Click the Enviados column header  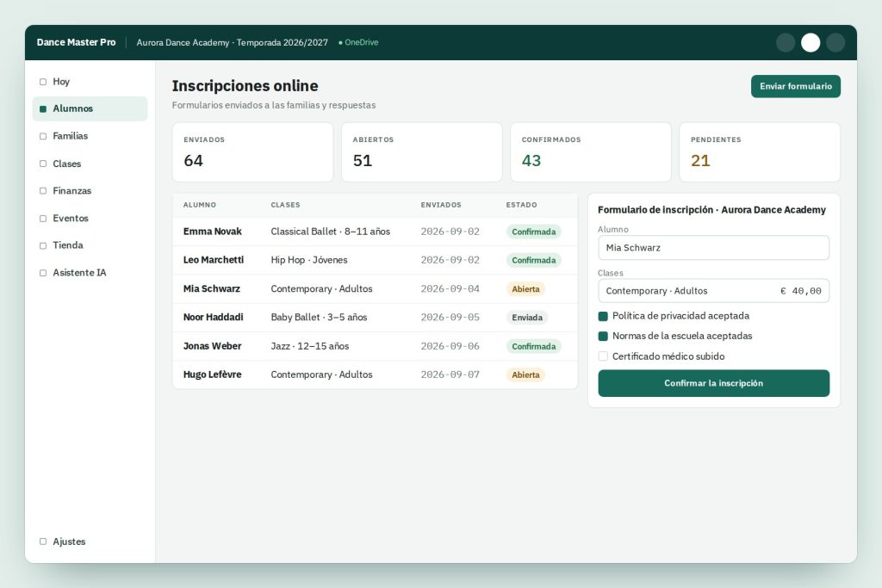(x=441, y=205)
